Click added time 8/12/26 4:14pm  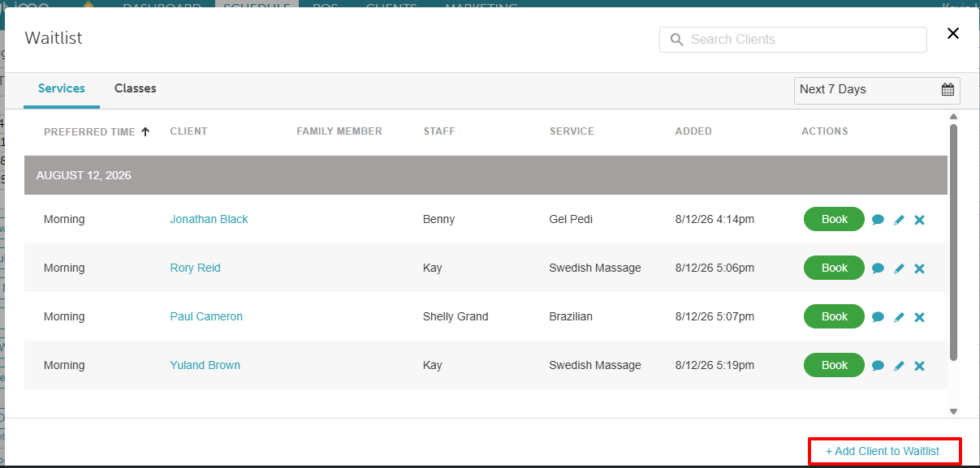(714, 219)
